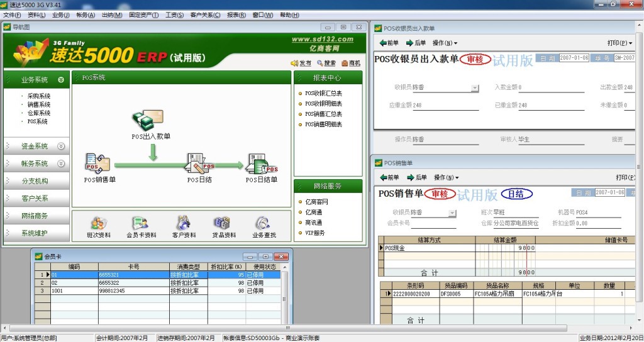644x342 pixels.
Task: Open the 资料(L) menu
Action: click(36, 15)
